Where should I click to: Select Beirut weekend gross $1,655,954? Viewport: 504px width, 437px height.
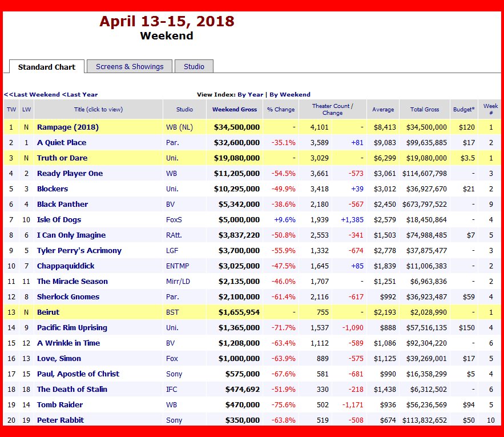click(x=239, y=312)
